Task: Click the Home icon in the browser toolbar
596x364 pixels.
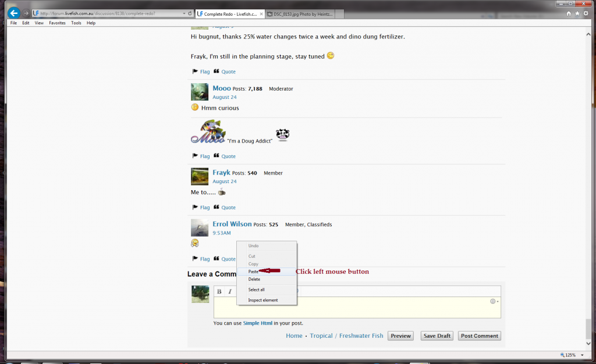Action: pyautogui.click(x=568, y=13)
